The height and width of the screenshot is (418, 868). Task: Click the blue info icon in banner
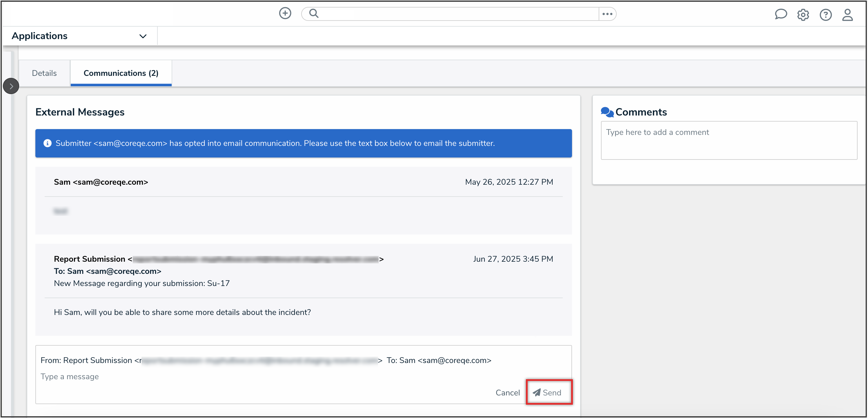48,143
